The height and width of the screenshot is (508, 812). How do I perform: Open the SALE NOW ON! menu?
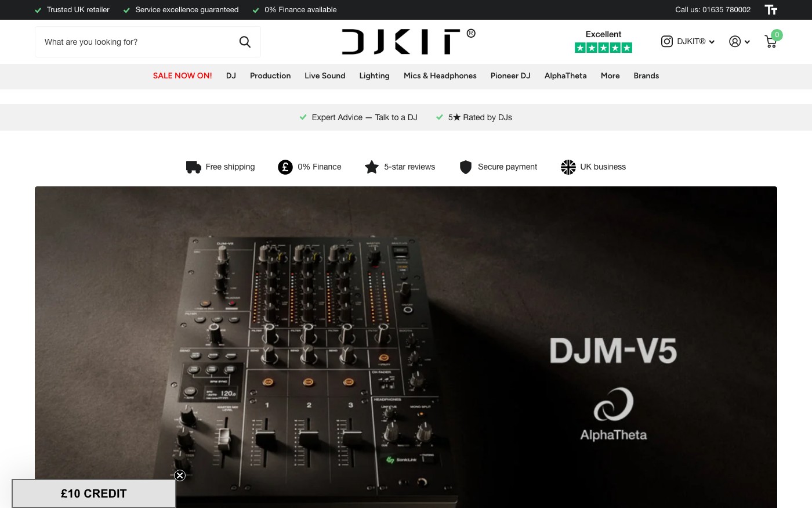[183, 75]
